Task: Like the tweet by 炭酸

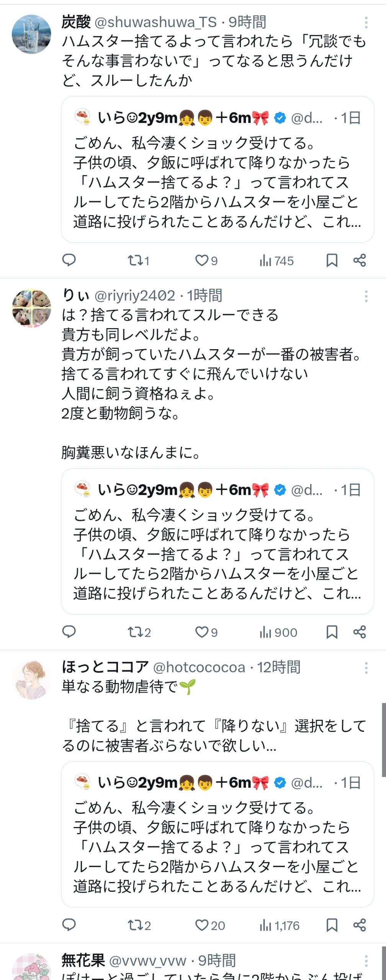Action: (206, 261)
